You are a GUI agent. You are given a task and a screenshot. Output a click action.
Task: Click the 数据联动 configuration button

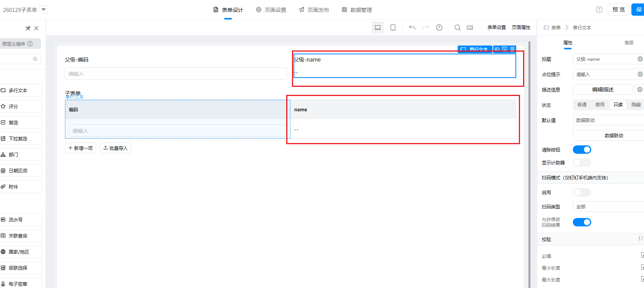(x=608, y=135)
